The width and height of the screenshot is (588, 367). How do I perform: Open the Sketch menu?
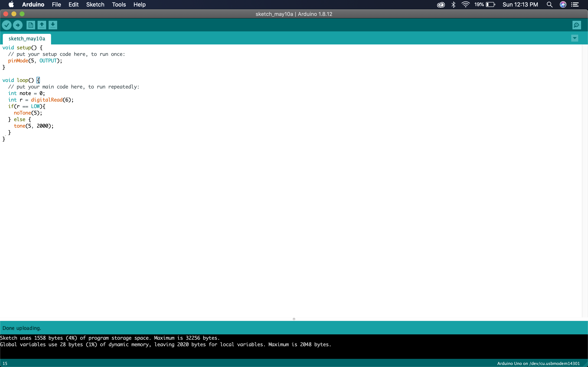95,4
